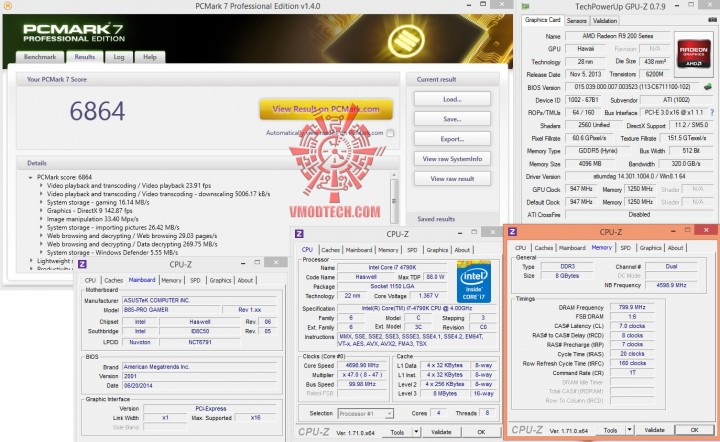This screenshot has height=442, width=720.
Task: Click the BIOS Version field in GPU-Z
Action: coord(633,87)
